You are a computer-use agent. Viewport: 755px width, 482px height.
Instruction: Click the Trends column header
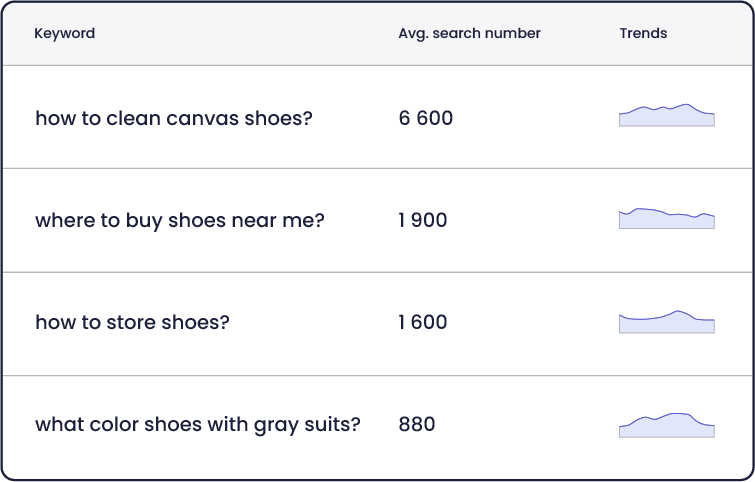click(x=643, y=33)
